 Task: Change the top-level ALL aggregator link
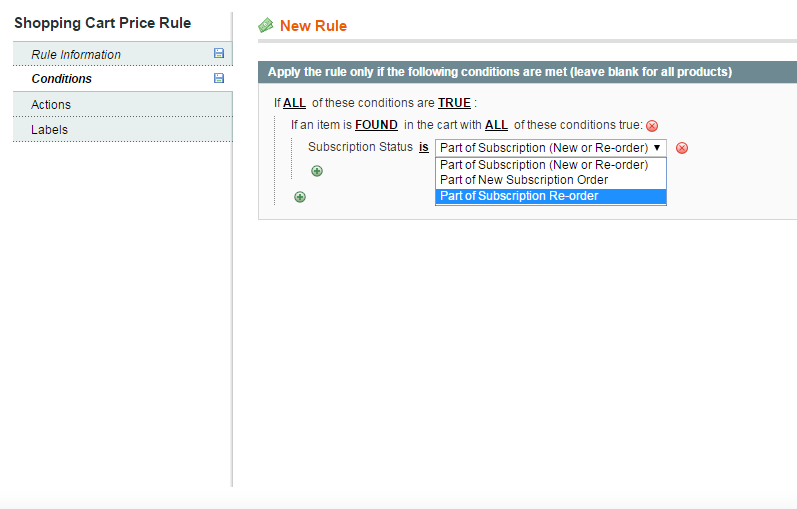294,103
